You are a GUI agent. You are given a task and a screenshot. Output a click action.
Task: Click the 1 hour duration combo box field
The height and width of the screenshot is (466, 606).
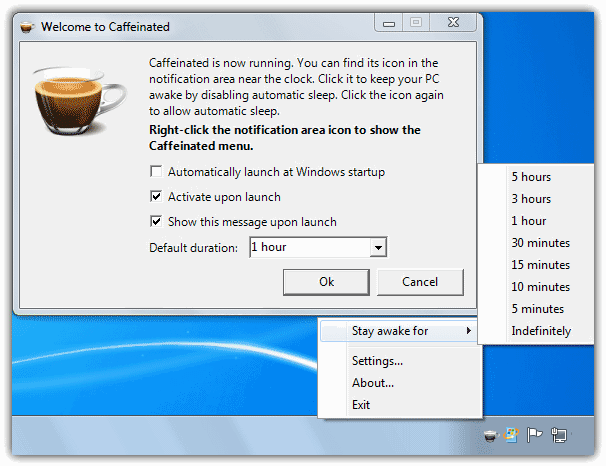point(318,247)
